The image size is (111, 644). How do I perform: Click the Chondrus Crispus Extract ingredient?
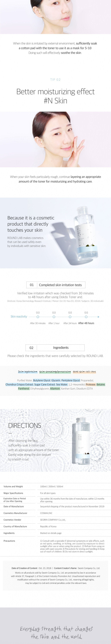[19, 384]
